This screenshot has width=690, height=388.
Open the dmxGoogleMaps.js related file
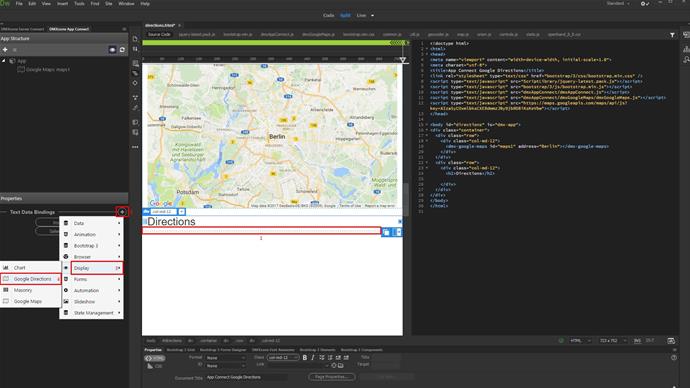tap(318, 34)
